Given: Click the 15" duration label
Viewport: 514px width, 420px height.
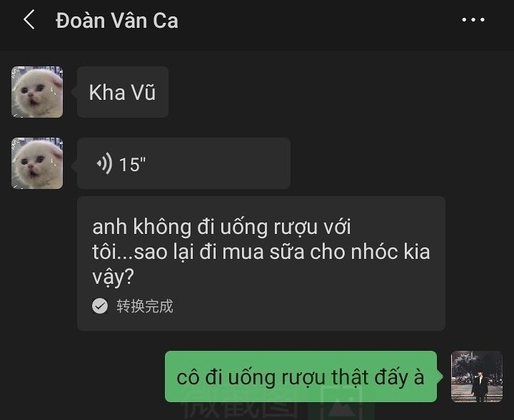Looking at the screenshot, I should pyautogui.click(x=132, y=164).
